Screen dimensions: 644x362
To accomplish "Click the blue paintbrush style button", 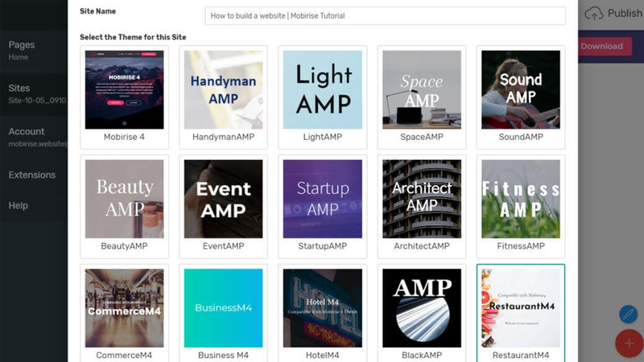I will point(629,315).
